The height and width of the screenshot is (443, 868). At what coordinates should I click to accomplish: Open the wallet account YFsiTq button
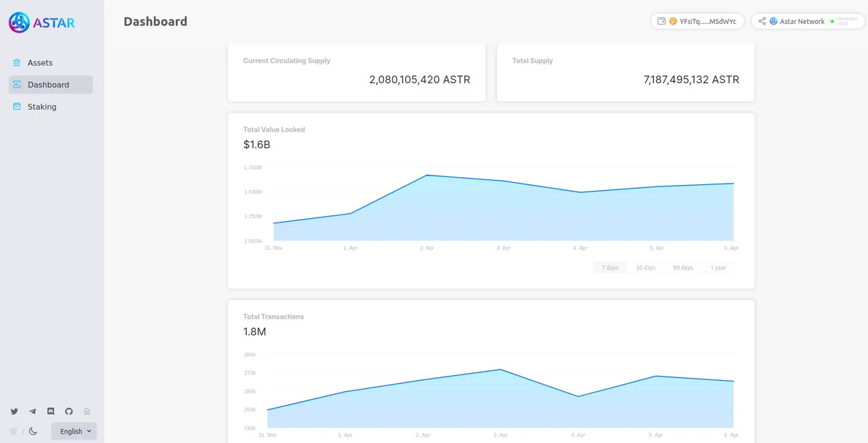point(697,22)
